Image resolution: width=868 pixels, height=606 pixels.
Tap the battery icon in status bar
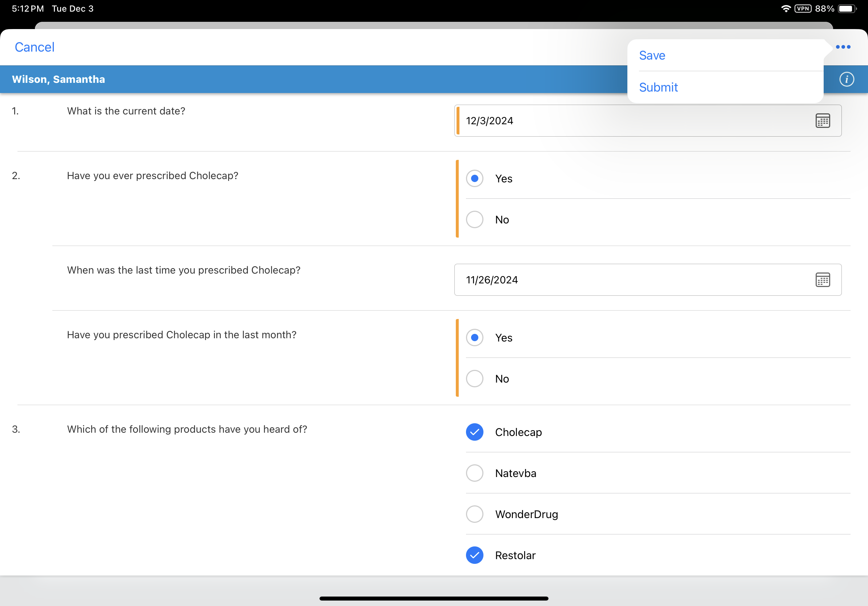[x=846, y=9]
